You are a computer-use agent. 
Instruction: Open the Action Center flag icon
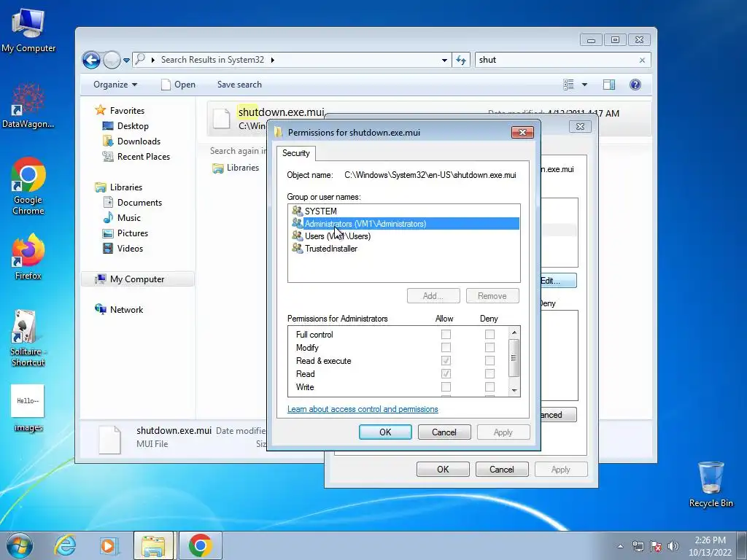(x=656, y=546)
